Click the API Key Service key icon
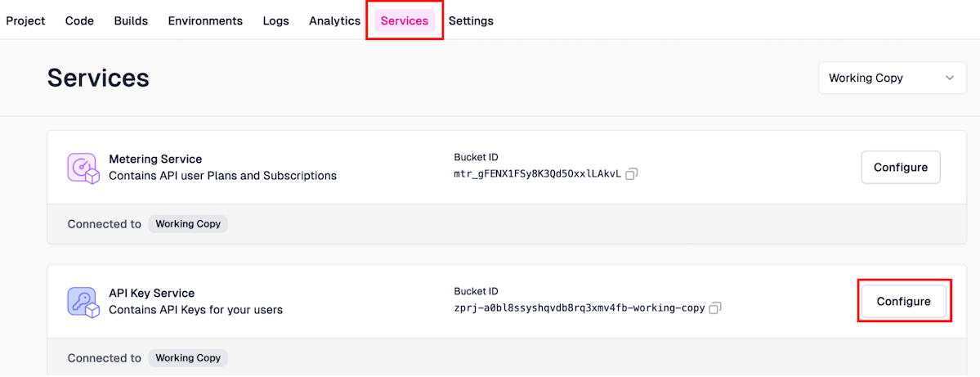The image size is (980, 377). coord(83,302)
